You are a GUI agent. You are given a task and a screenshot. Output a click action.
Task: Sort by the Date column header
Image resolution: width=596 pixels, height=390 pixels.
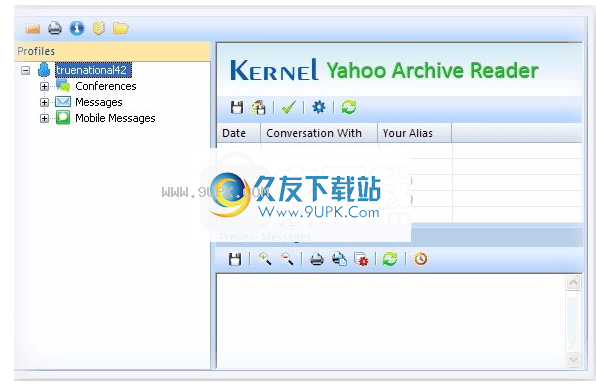pyautogui.click(x=239, y=133)
